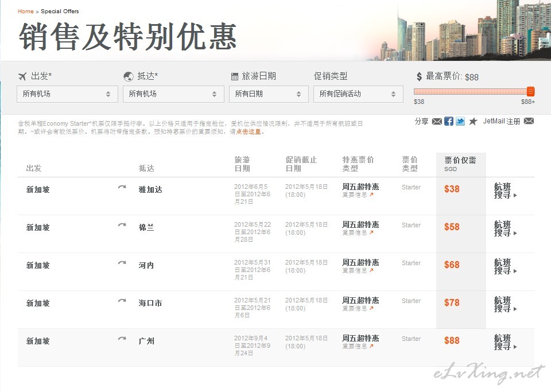
Task: Click route arrow icon in 雅加达 row
Action: click(x=122, y=188)
